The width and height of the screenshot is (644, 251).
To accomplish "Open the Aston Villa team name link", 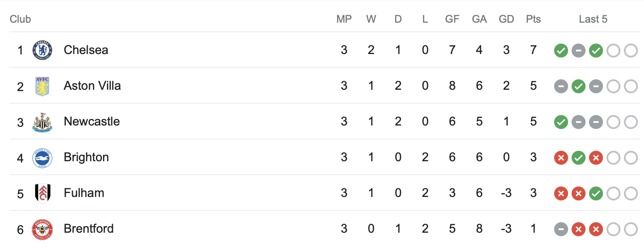I will tap(92, 86).
